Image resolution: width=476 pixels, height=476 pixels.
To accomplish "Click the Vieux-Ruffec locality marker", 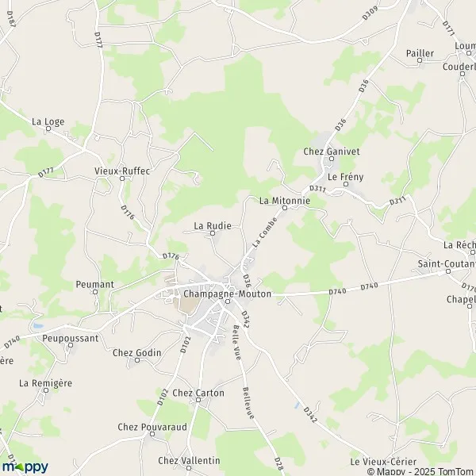I will (x=122, y=178).
